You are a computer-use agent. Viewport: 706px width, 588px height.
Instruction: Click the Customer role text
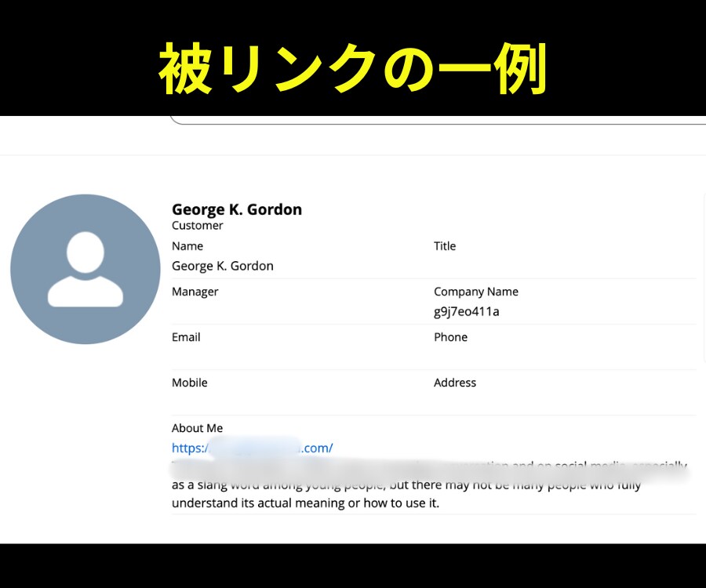click(197, 225)
